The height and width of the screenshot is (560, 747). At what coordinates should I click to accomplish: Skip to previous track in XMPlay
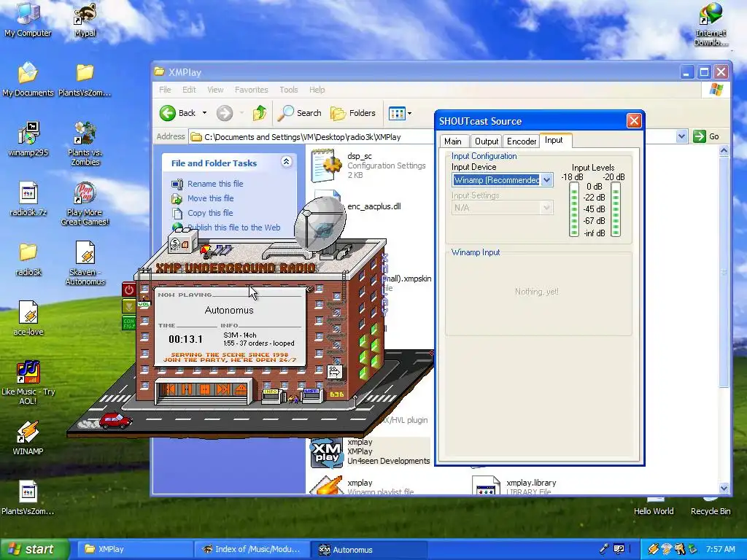click(169, 390)
